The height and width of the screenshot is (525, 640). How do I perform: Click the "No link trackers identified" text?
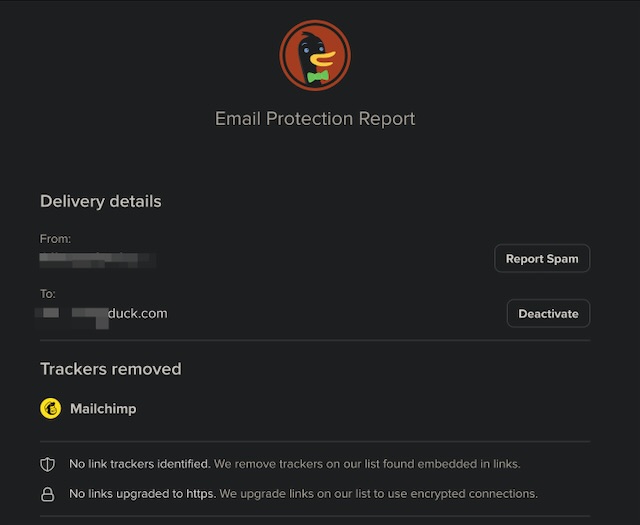click(139, 464)
